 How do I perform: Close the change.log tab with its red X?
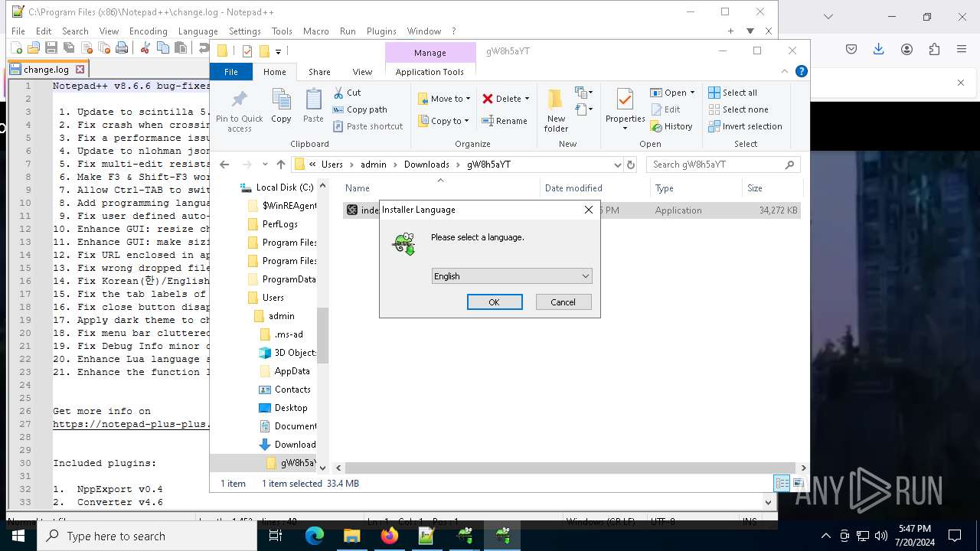point(80,69)
